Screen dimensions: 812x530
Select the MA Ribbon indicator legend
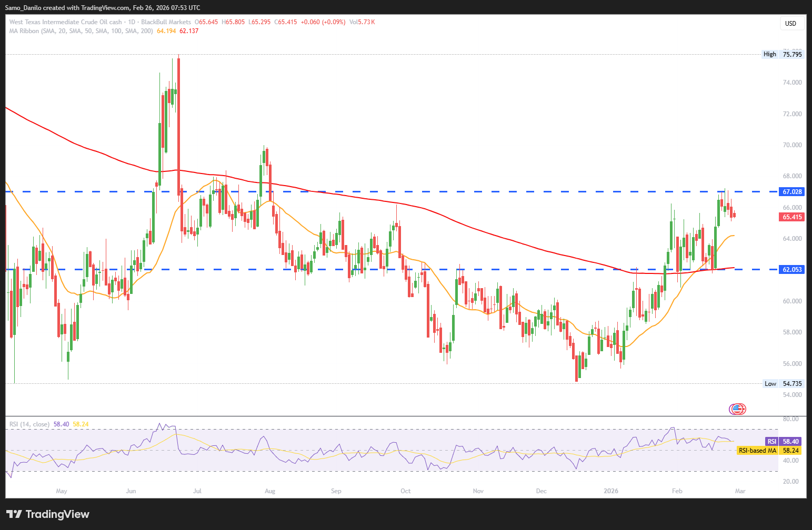tap(81, 31)
